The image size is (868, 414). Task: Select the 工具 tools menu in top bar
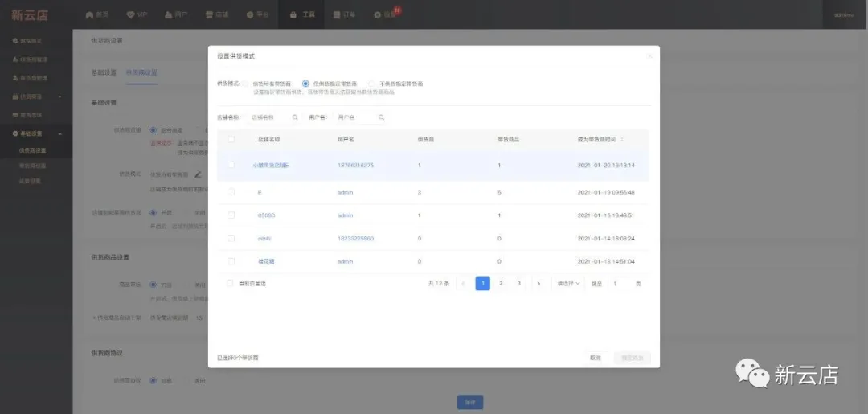pos(302,15)
